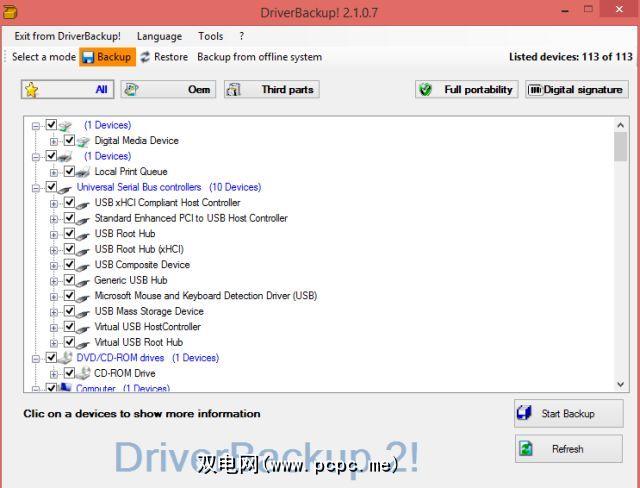This screenshot has width=640, height=488.
Task: Click the Start Backup button
Action: (x=569, y=413)
